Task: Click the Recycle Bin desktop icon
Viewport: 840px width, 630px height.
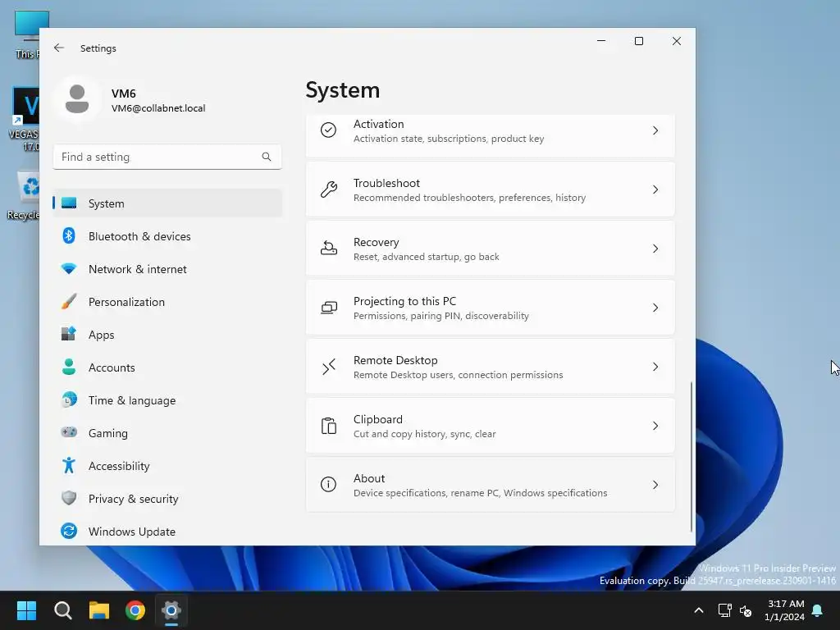Action: point(24,195)
